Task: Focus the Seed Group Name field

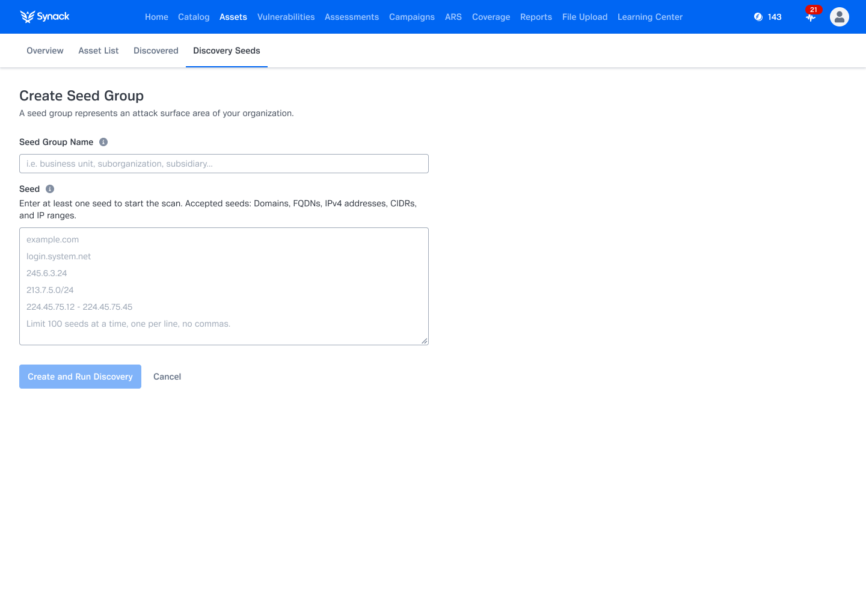Action: (x=224, y=164)
